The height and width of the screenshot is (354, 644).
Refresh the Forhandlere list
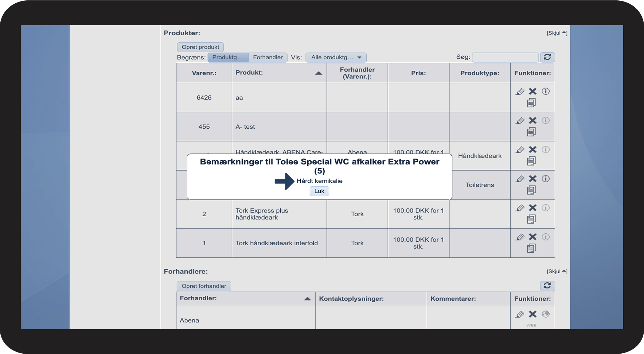point(547,286)
